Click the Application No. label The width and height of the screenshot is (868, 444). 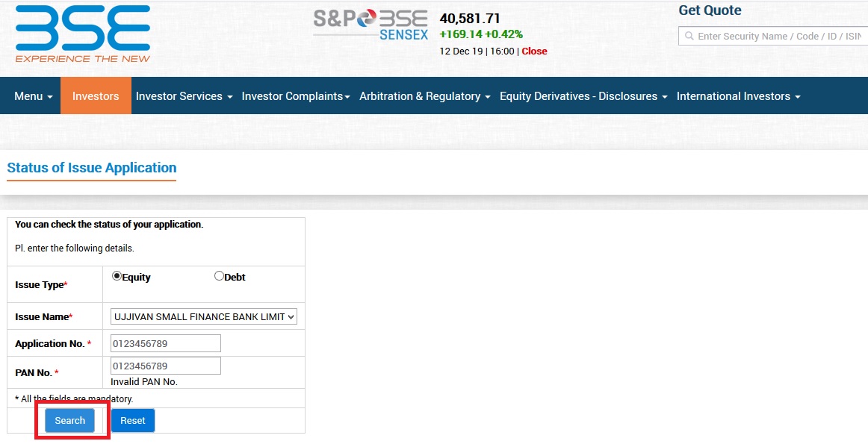point(53,344)
